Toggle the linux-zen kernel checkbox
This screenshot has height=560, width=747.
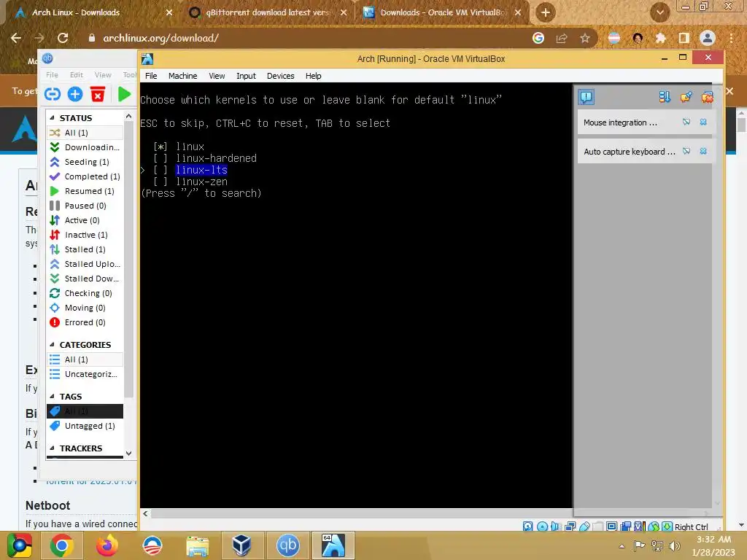(x=160, y=182)
